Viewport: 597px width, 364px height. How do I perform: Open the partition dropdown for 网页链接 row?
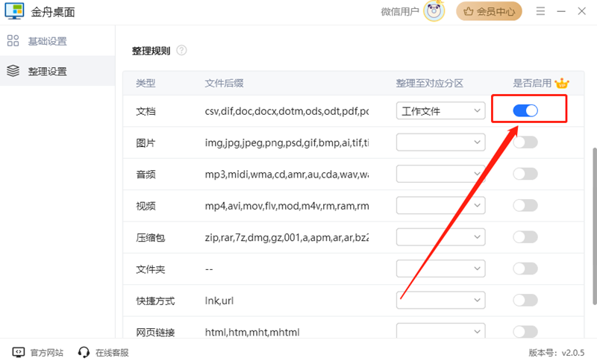[440, 330]
